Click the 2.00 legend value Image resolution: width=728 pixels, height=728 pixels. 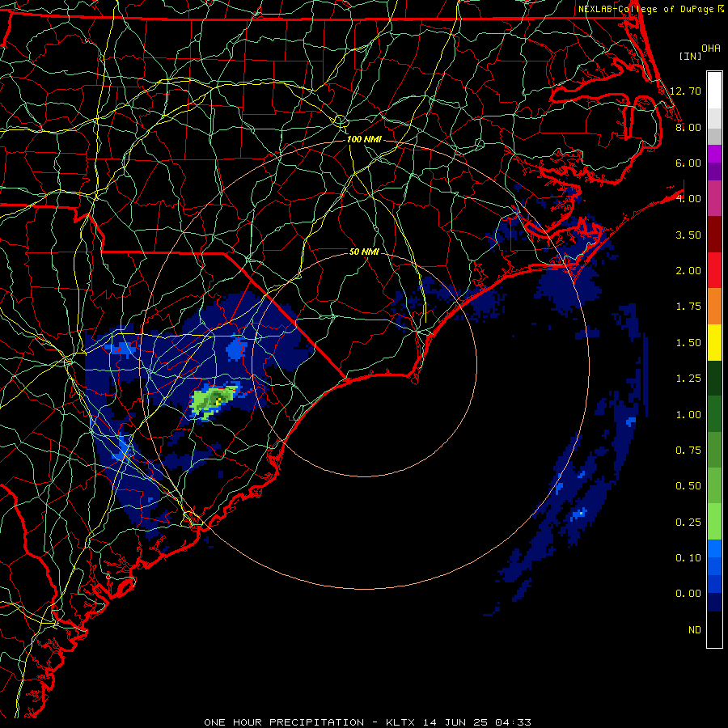pyautogui.click(x=688, y=271)
